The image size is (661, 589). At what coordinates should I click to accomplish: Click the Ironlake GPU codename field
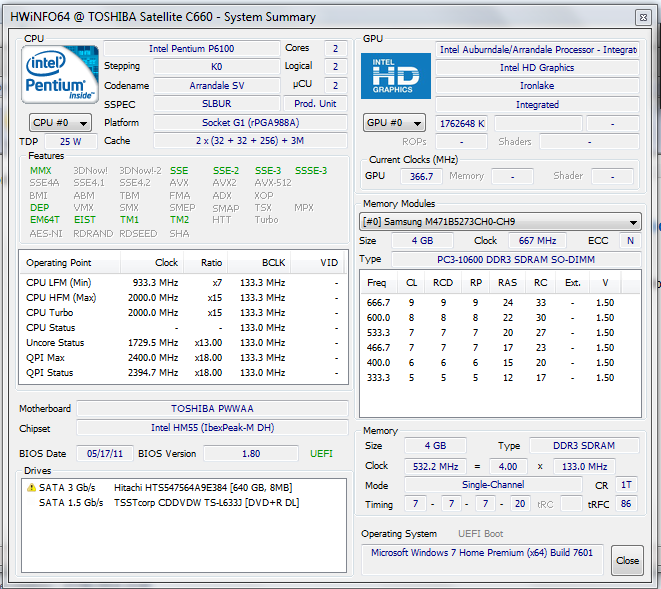click(537, 86)
